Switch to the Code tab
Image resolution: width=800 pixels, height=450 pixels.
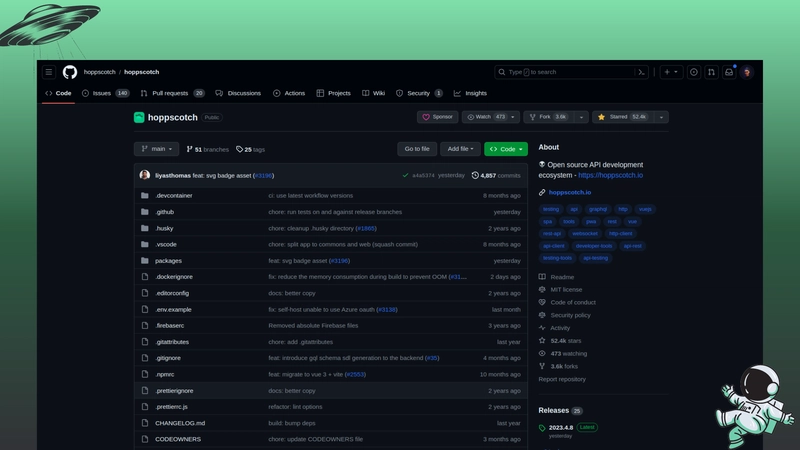coord(58,93)
